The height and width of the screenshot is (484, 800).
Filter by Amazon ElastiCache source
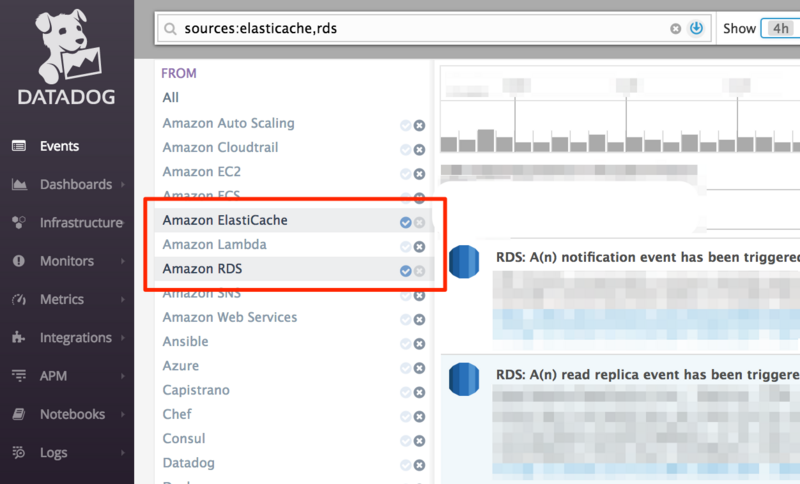(x=225, y=220)
